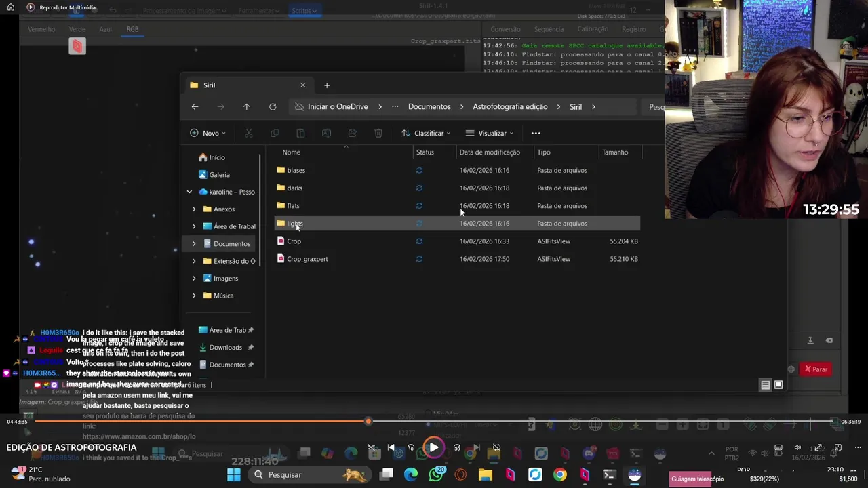Expand the Música tree node
This screenshot has width=868, height=488.
(x=194, y=296)
